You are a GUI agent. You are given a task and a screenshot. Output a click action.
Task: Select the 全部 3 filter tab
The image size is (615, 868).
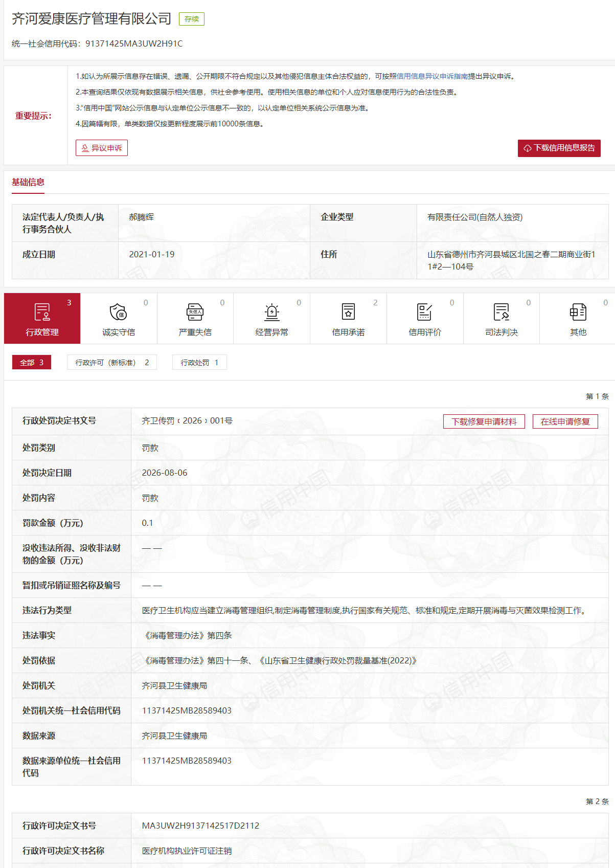32,362
